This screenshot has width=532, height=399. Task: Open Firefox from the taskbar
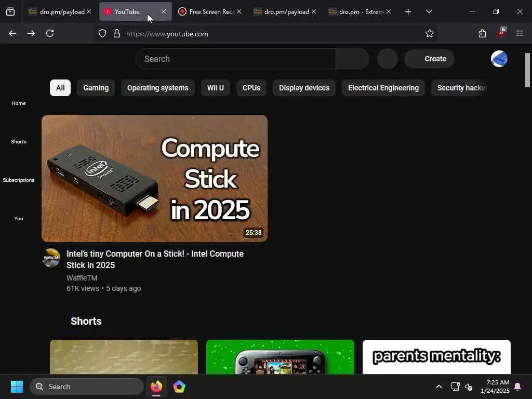coord(156,387)
